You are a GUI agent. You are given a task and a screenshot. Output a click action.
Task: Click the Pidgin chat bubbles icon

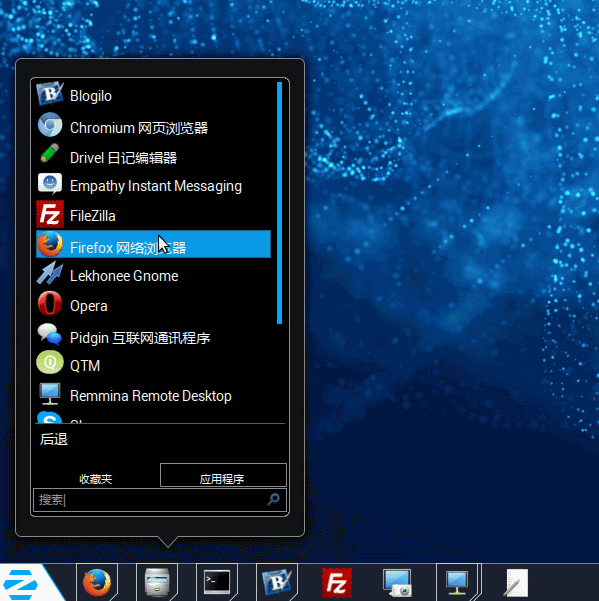pyautogui.click(x=50, y=334)
